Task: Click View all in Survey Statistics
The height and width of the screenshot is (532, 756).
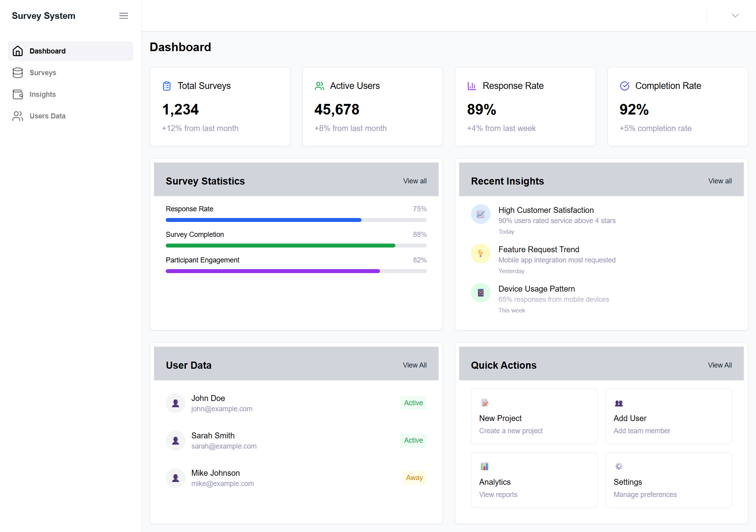Action: click(415, 181)
